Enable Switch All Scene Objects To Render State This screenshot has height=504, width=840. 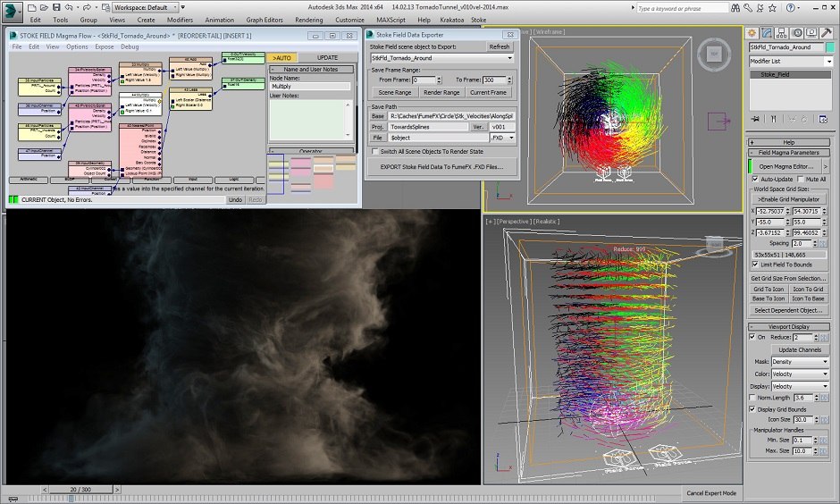pyautogui.click(x=375, y=152)
